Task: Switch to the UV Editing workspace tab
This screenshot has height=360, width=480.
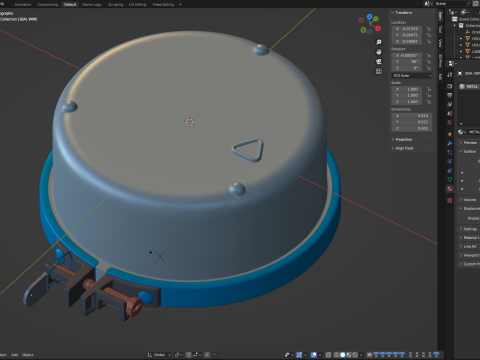Action: tap(138, 4)
